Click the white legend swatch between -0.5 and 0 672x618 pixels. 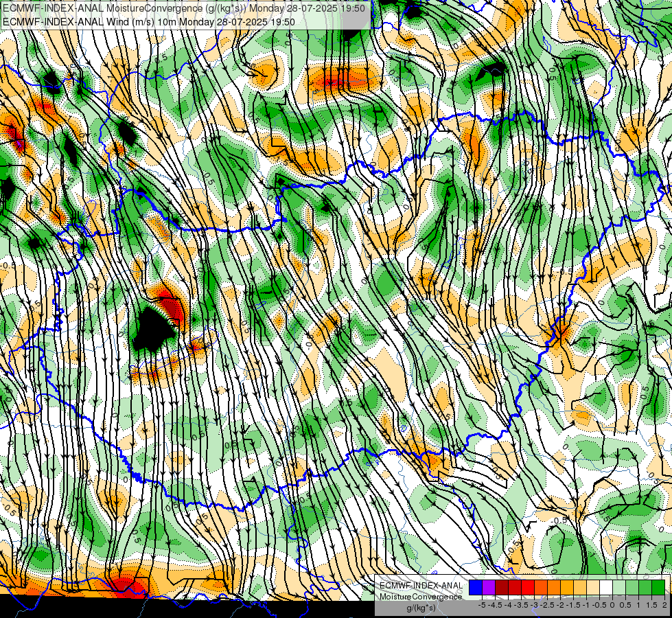(x=606, y=588)
